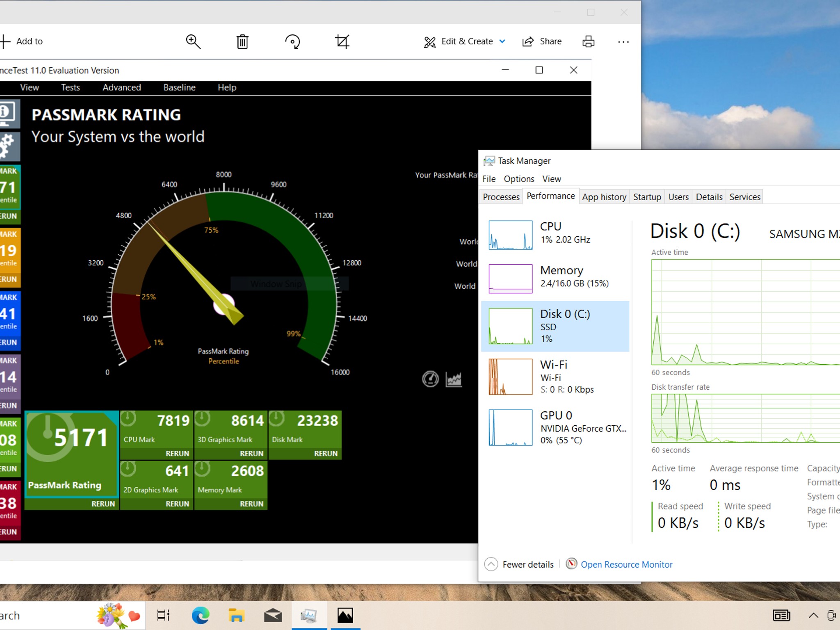Click the Share button in Photos
This screenshot has height=630, width=840.
pyautogui.click(x=542, y=41)
